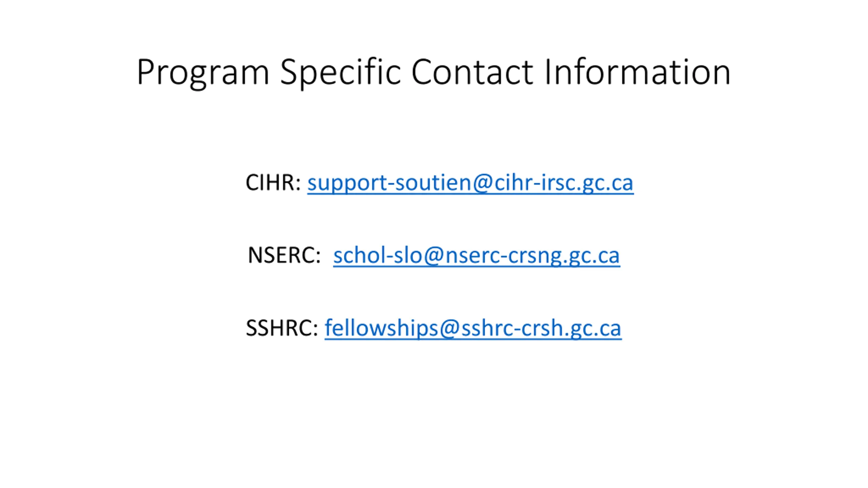Click the "NSERC:" label
Image resolution: width=868 pixels, height=488 pixels.
[284, 256]
